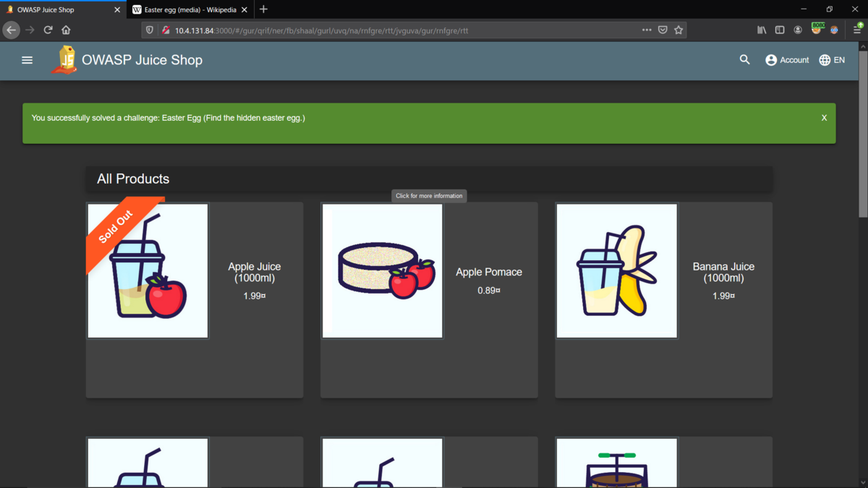
Task: Go back with the browser back arrow
Action: click(12, 30)
